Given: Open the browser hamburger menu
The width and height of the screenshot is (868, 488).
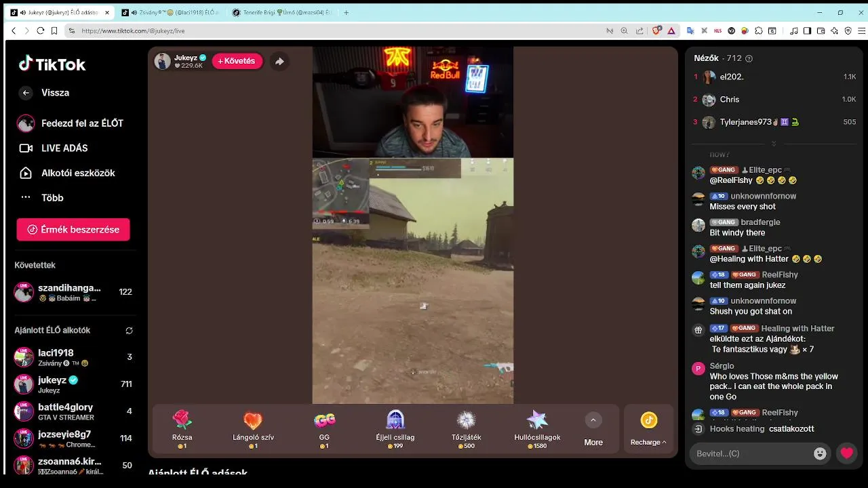Looking at the screenshot, I should coord(862,30).
